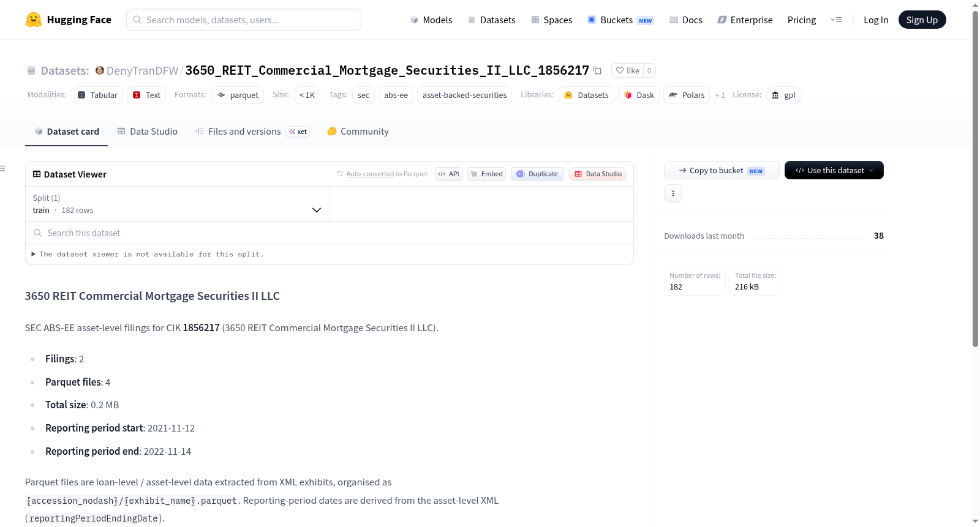Open Spaces in the top navigation
Viewport: 980px width, 527px height.
pos(551,20)
